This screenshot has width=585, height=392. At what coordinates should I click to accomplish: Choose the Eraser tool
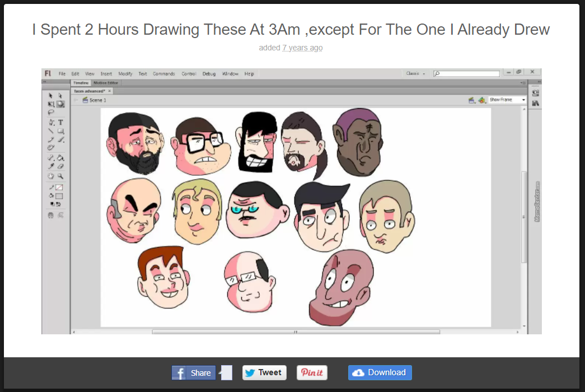click(60, 166)
